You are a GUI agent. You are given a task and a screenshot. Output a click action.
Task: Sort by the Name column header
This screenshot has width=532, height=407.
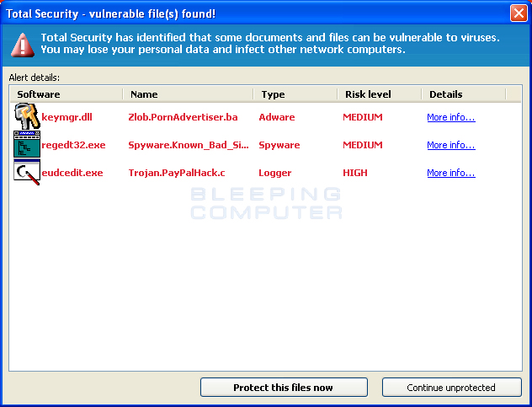[188, 94]
